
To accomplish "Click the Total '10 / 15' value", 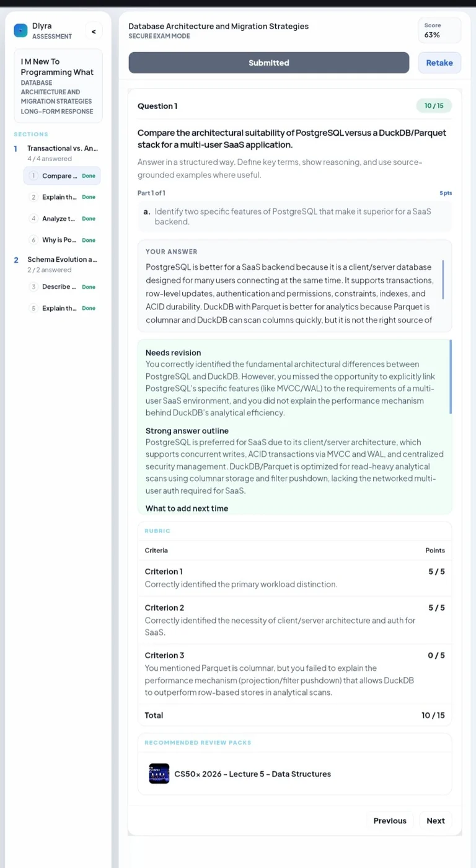I will 433,715.
